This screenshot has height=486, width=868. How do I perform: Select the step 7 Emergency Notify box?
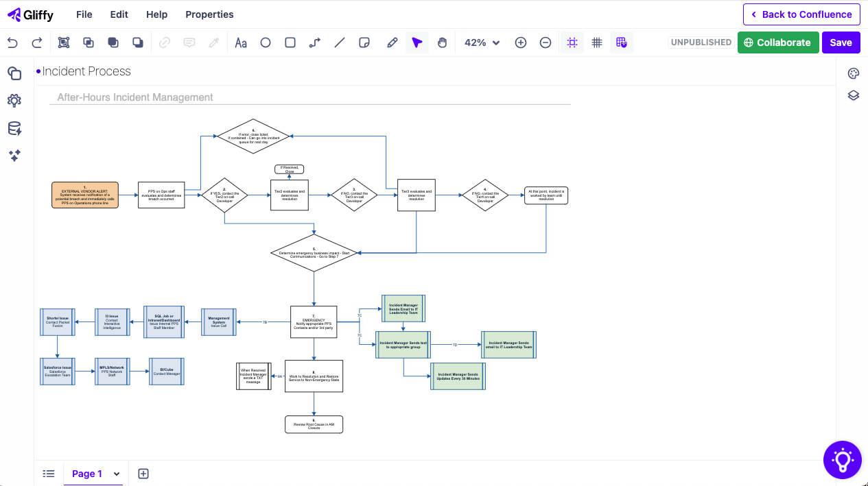(314, 322)
